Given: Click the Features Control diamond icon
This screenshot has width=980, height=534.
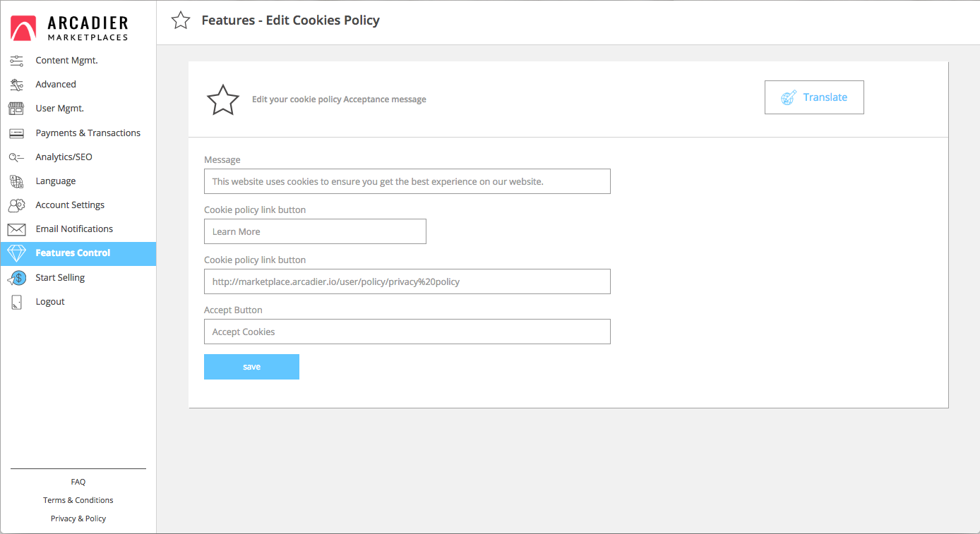Looking at the screenshot, I should pyautogui.click(x=16, y=253).
